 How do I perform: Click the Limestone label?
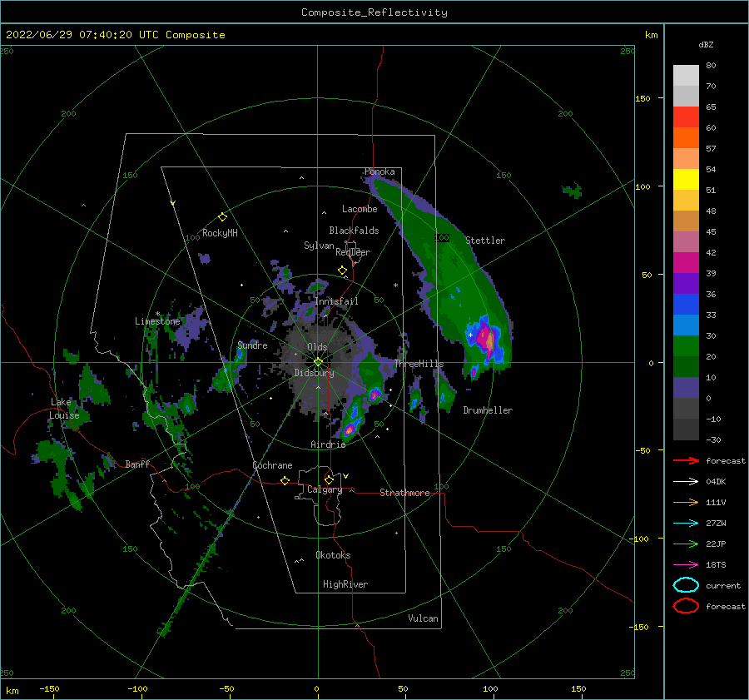tap(157, 321)
